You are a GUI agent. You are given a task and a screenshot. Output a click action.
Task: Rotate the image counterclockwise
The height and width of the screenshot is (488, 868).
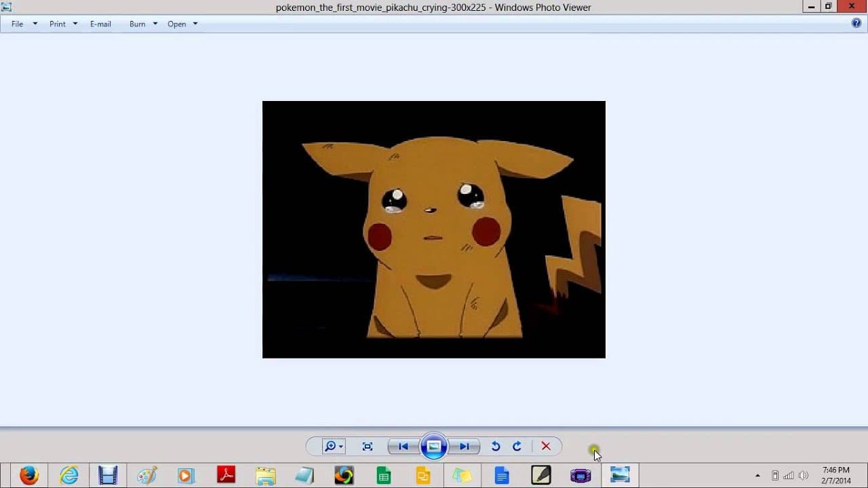pos(496,446)
